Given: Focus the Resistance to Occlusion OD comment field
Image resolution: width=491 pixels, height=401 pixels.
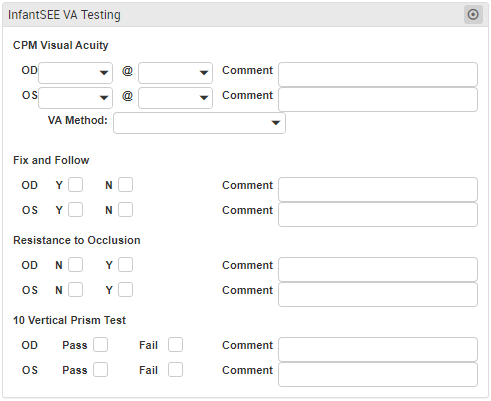Looking at the screenshot, I should coord(378,269).
